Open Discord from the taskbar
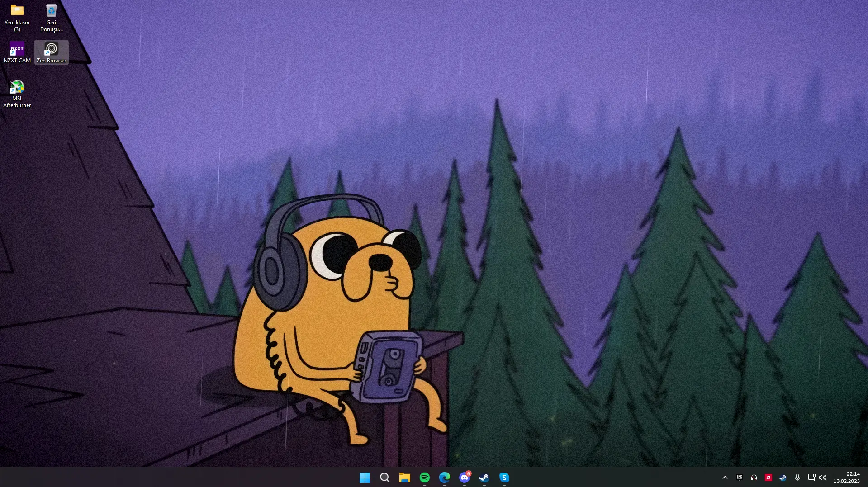The height and width of the screenshot is (487, 868). tap(465, 478)
